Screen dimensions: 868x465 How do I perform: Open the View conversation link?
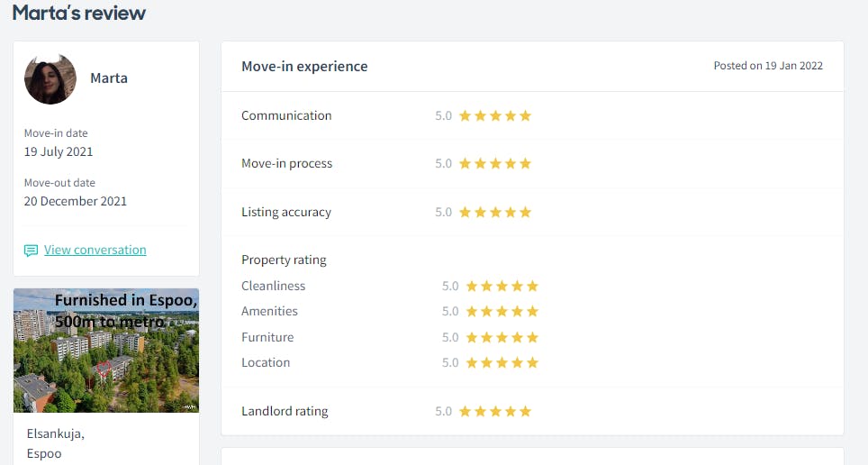[x=95, y=250]
